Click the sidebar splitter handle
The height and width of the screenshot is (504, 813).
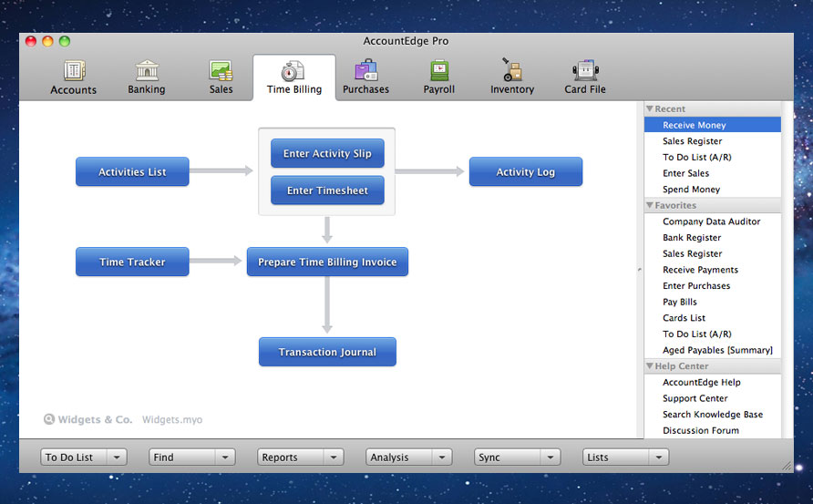point(639,270)
